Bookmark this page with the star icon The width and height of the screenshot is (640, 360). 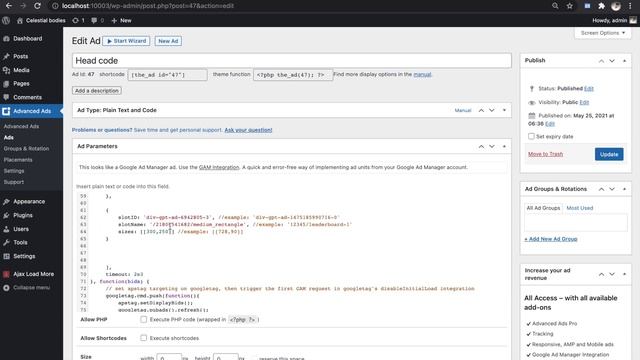click(x=570, y=6)
